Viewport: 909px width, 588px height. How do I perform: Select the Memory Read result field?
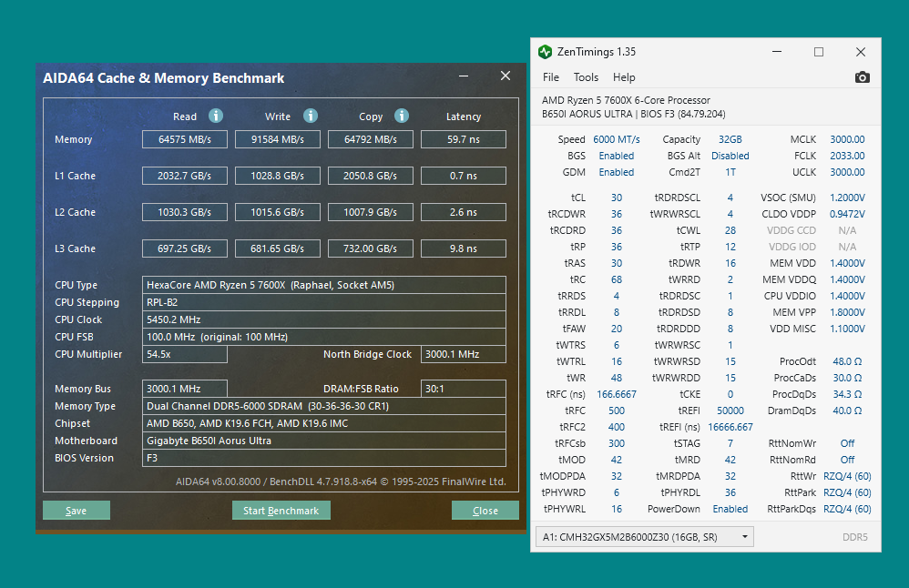[x=185, y=139]
